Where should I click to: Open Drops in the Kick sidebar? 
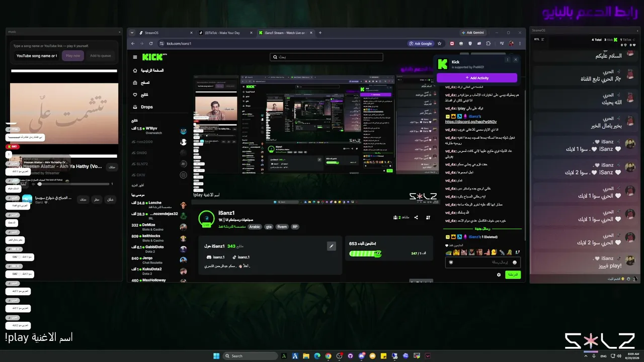143,107
